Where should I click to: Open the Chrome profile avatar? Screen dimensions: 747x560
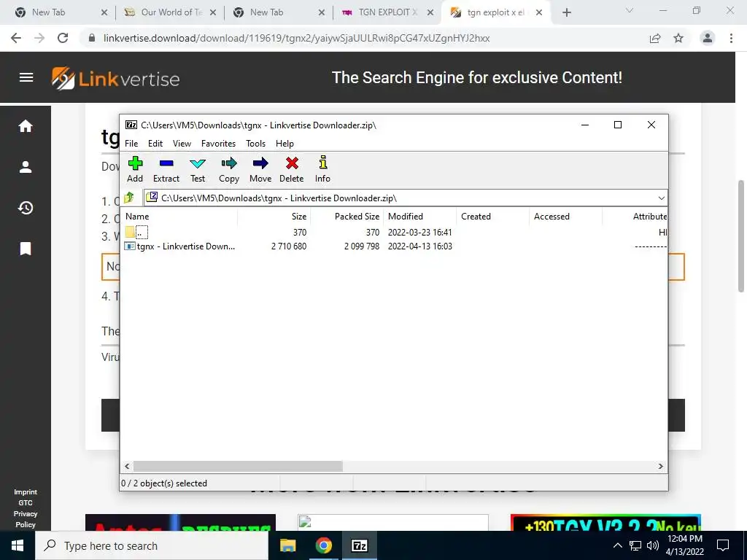tap(708, 38)
